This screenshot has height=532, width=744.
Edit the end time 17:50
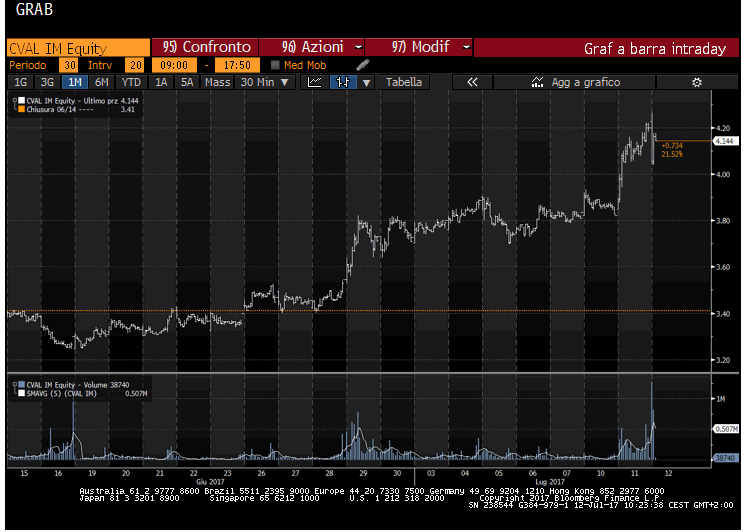[x=237, y=65]
